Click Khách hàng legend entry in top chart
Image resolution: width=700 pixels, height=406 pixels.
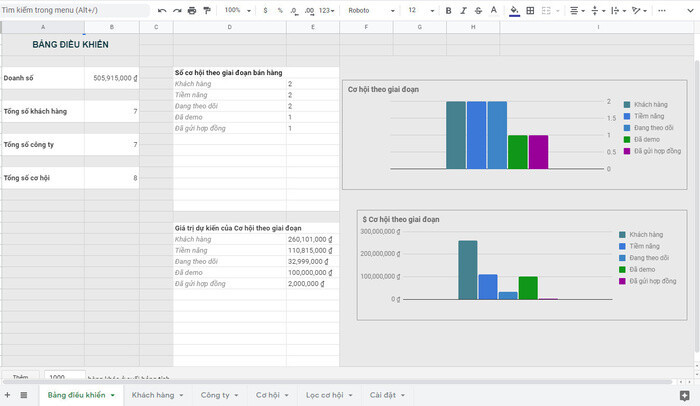(646, 105)
